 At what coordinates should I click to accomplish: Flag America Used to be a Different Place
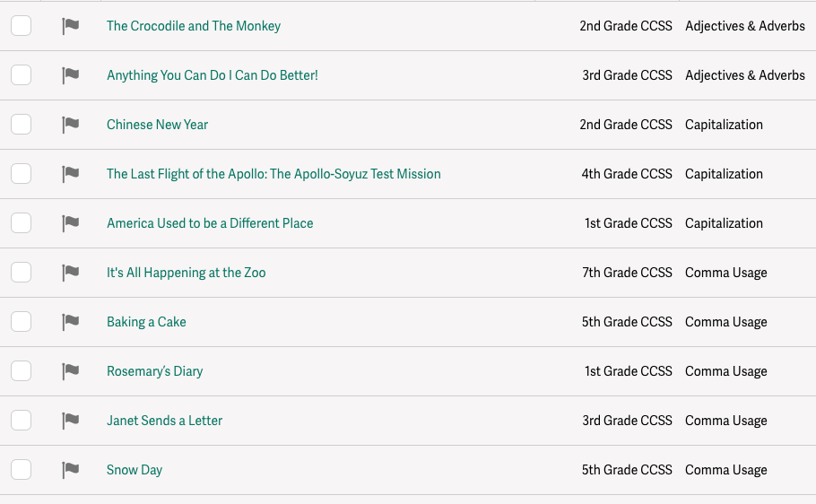[x=70, y=223]
